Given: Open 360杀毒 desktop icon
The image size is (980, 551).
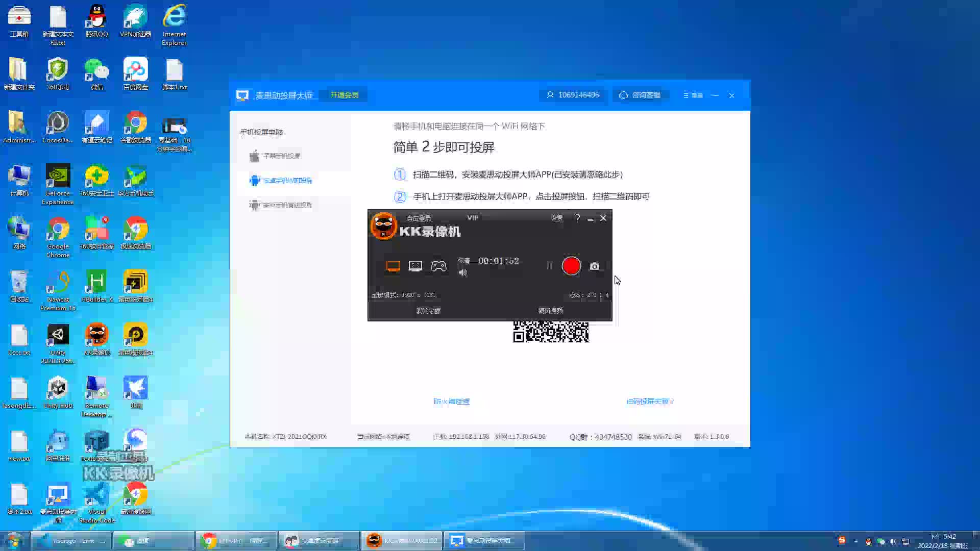Looking at the screenshot, I should click(x=58, y=74).
